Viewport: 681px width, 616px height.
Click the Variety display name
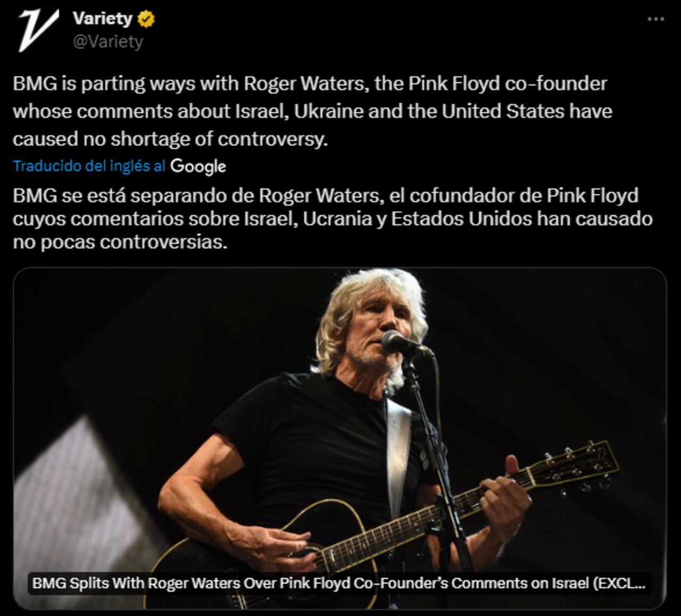coord(102,19)
